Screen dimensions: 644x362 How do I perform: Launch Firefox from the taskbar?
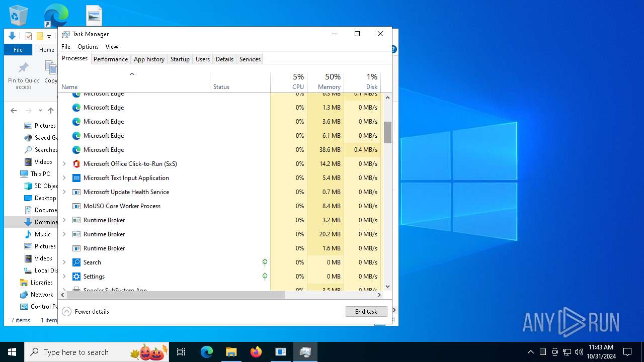[x=256, y=352]
